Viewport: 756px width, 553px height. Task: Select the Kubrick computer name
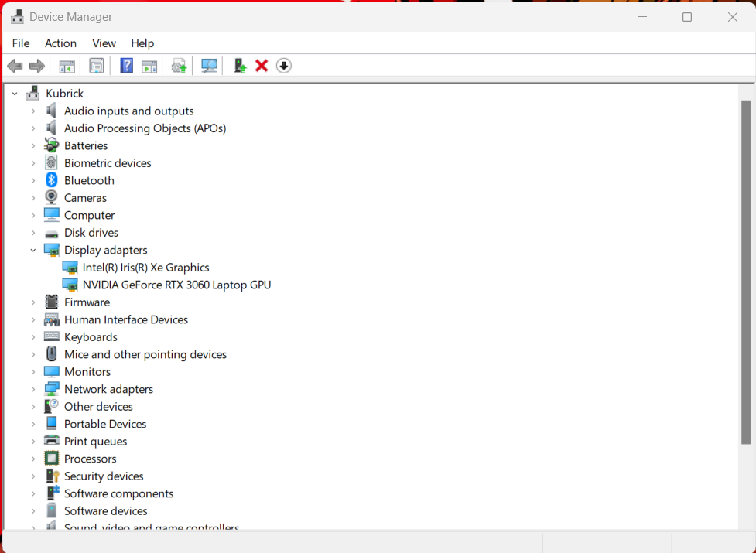[64, 94]
